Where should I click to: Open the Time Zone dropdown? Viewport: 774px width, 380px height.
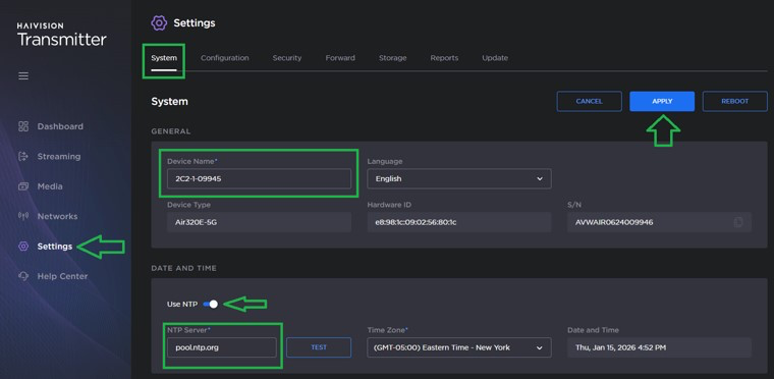[459, 347]
